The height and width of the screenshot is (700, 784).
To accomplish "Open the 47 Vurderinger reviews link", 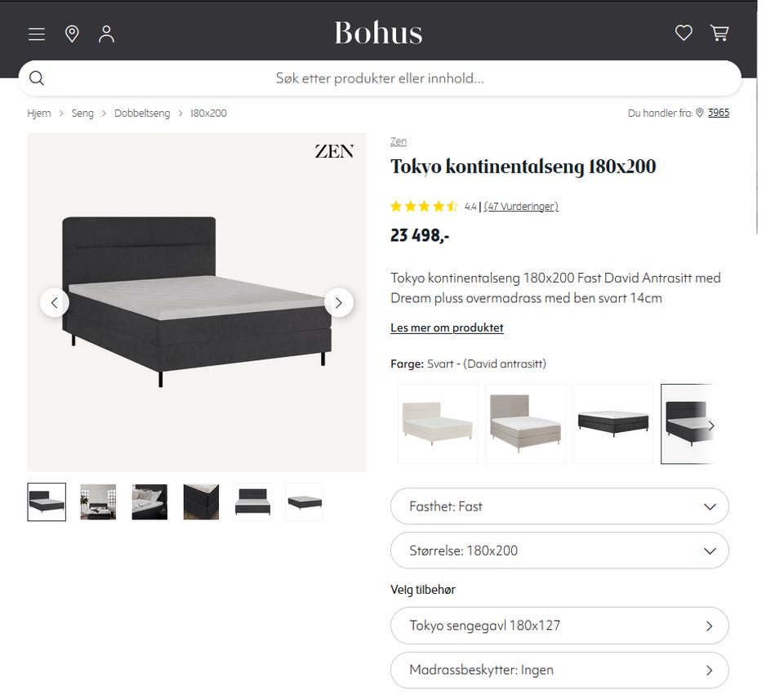I will [521, 207].
